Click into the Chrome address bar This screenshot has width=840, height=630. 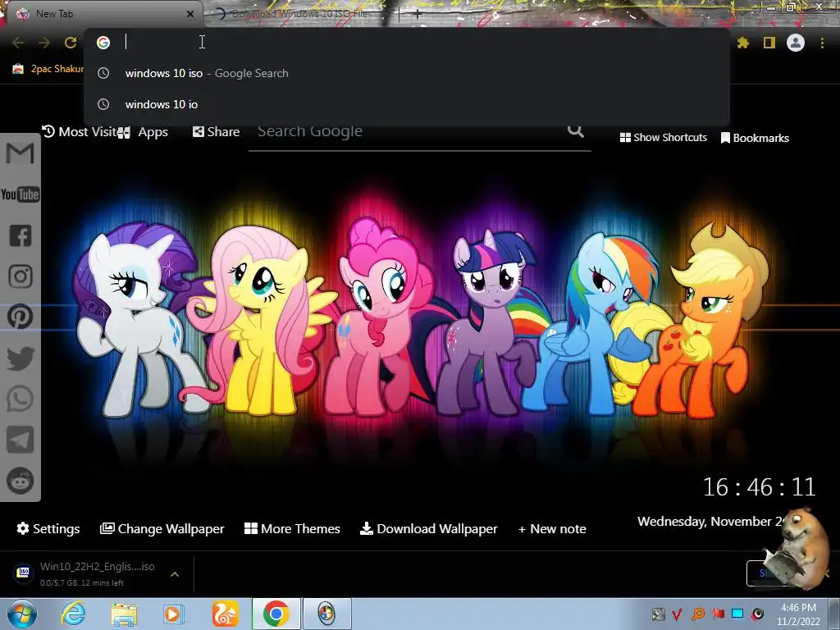[x=407, y=43]
